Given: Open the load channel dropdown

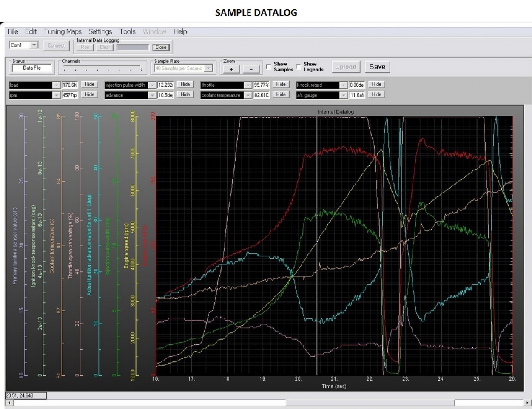Looking at the screenshot, I should pos(57,85).
